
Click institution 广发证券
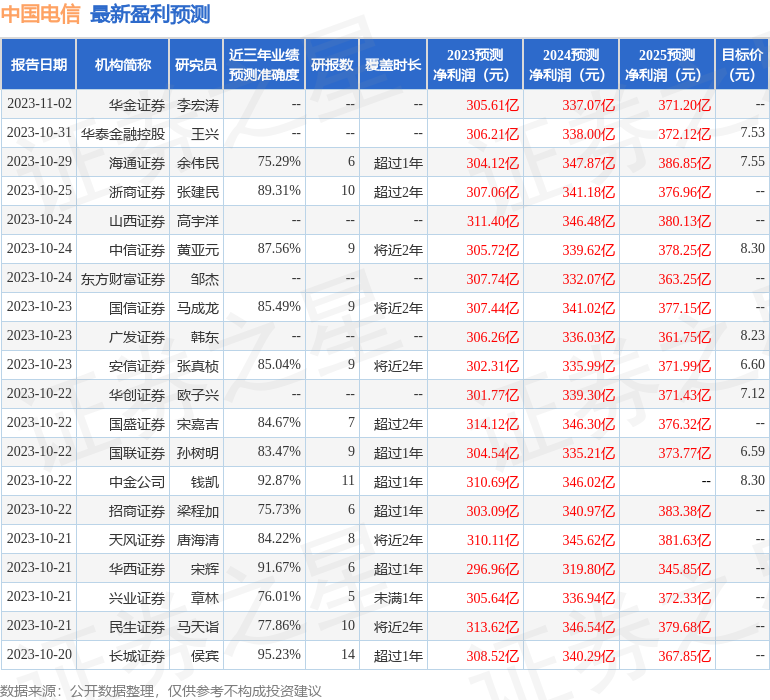[x=137, y=337]
